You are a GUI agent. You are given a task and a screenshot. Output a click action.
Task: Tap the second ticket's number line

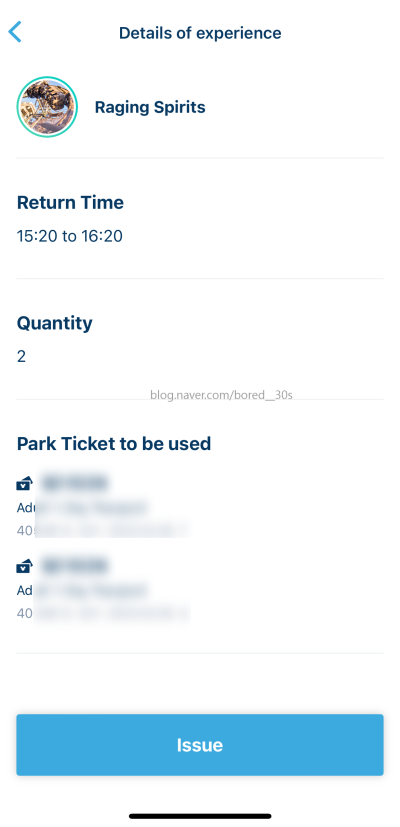pos(103,613)
